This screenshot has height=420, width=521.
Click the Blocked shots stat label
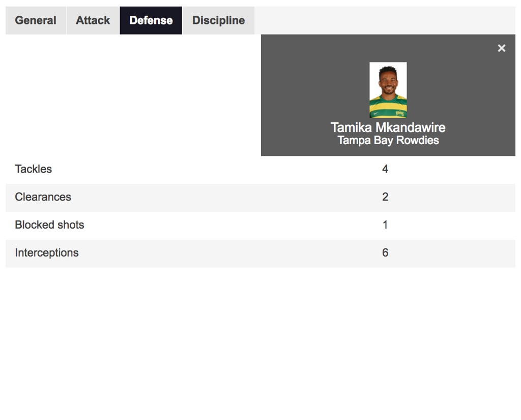coord(49,225)
